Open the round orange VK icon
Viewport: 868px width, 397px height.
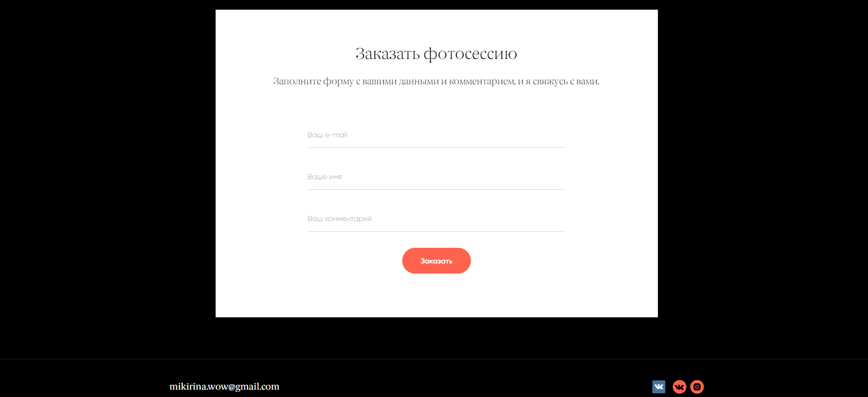[680, 387]
